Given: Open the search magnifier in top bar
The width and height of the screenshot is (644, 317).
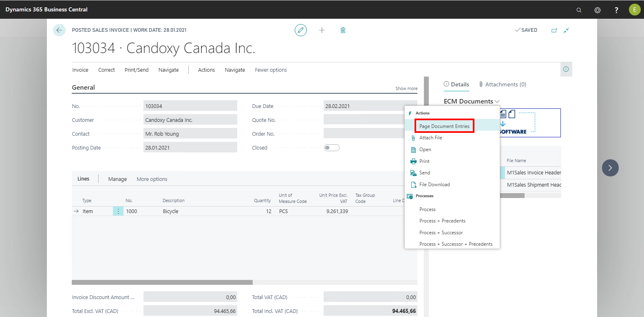Looking at the screenshot, I should coord(579,10).
